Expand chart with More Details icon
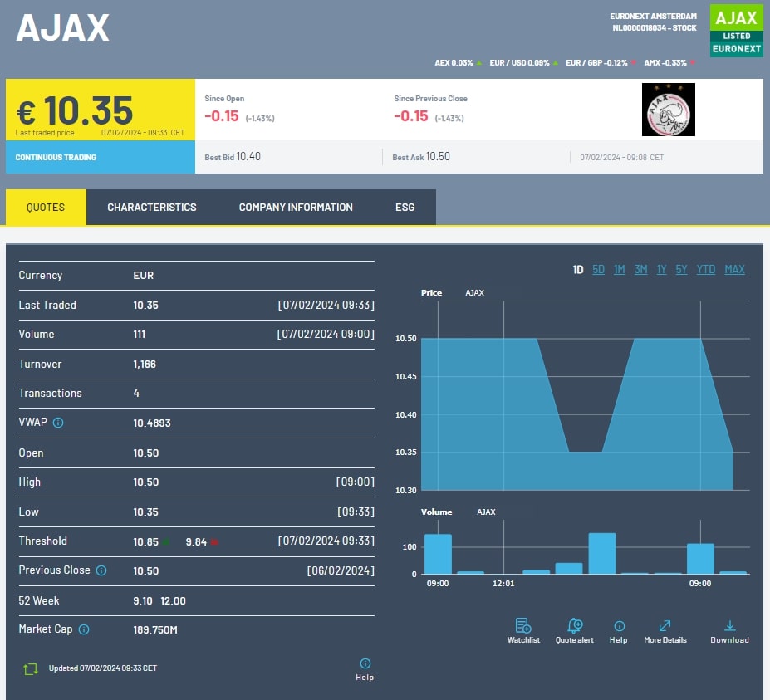The width and height of the screenshot is (770, 700). (665, 626)
